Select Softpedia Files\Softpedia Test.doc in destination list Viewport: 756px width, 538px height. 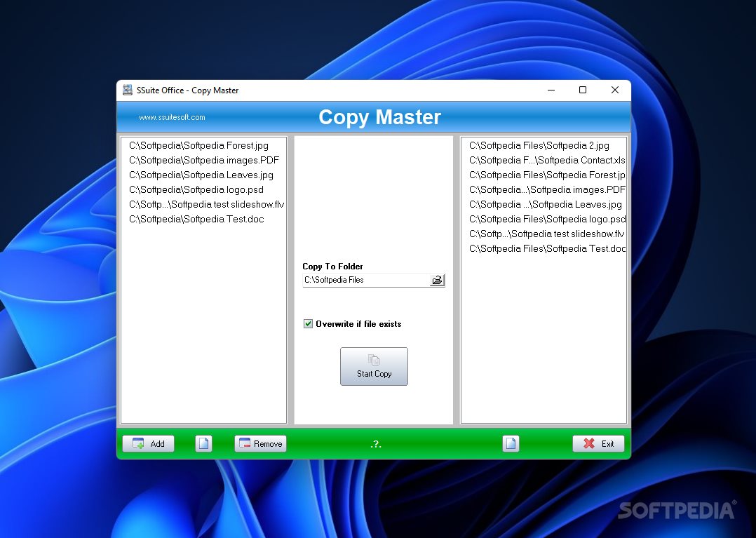pos(547,248)
